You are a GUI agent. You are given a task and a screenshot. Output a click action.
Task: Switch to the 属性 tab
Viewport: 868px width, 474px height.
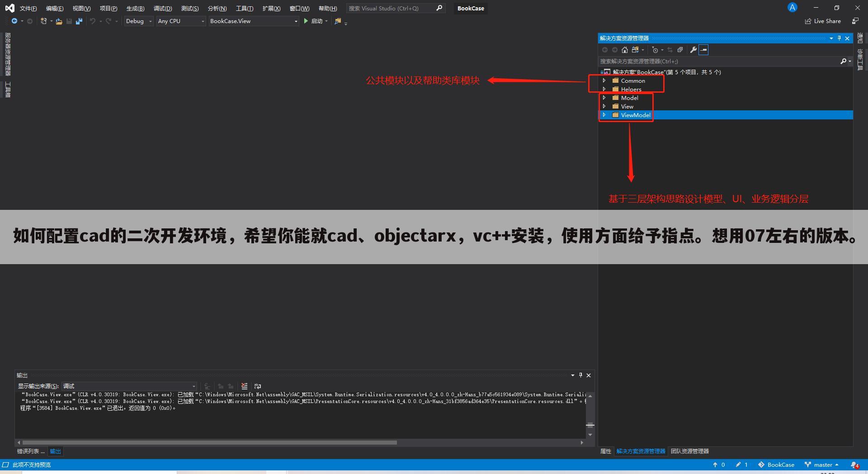606,451
